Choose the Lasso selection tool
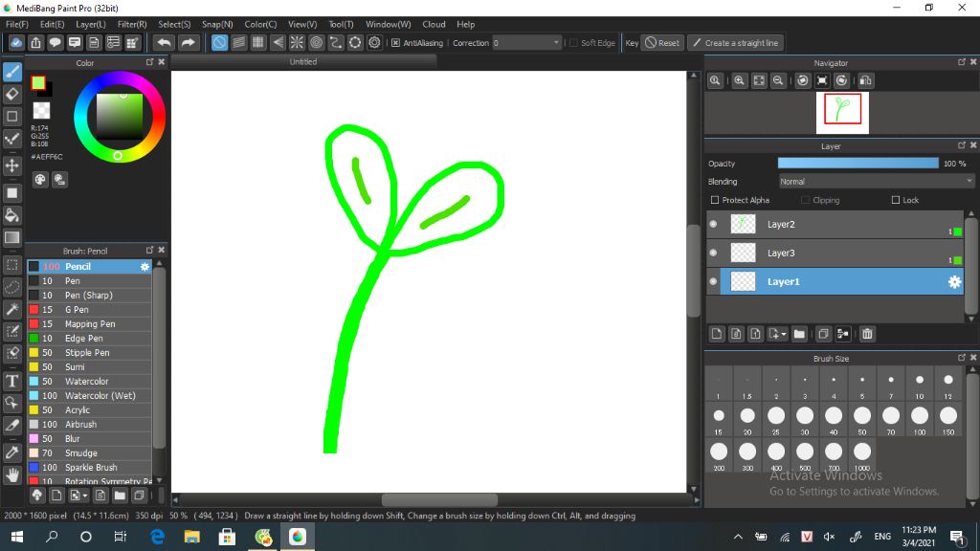 [x=11, y=287]
